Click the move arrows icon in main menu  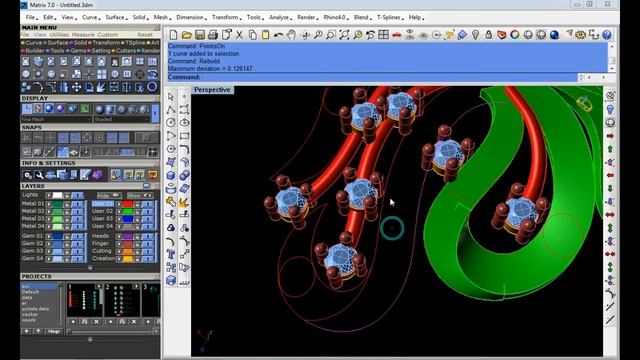(x=76, y=87)
